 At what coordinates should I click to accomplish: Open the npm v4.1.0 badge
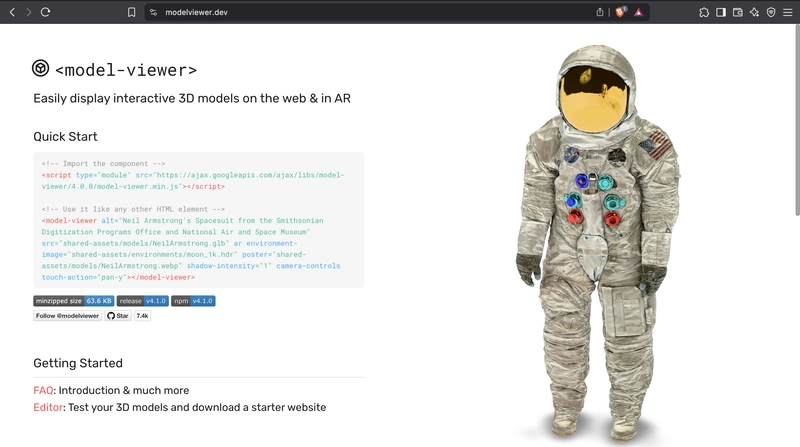(193, 301)
